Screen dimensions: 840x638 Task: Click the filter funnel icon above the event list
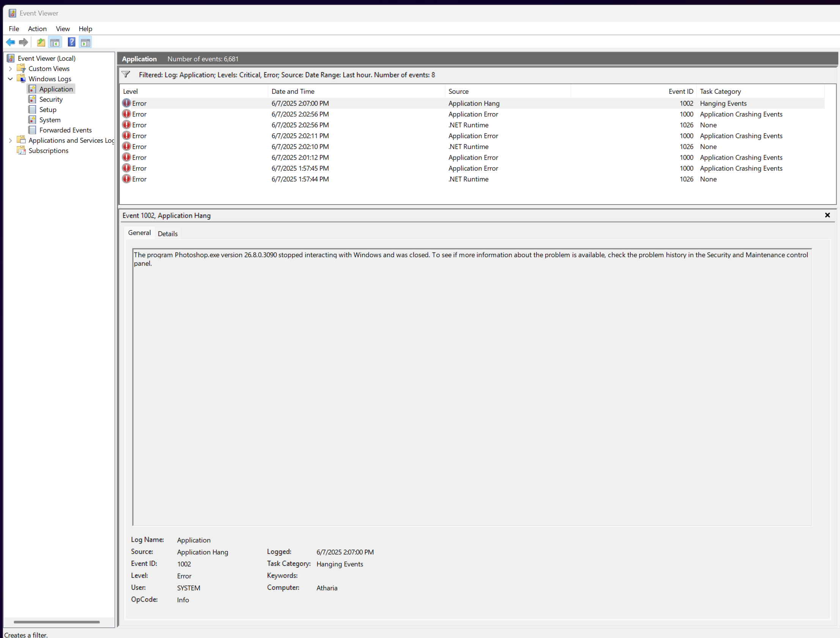[126, 74]
